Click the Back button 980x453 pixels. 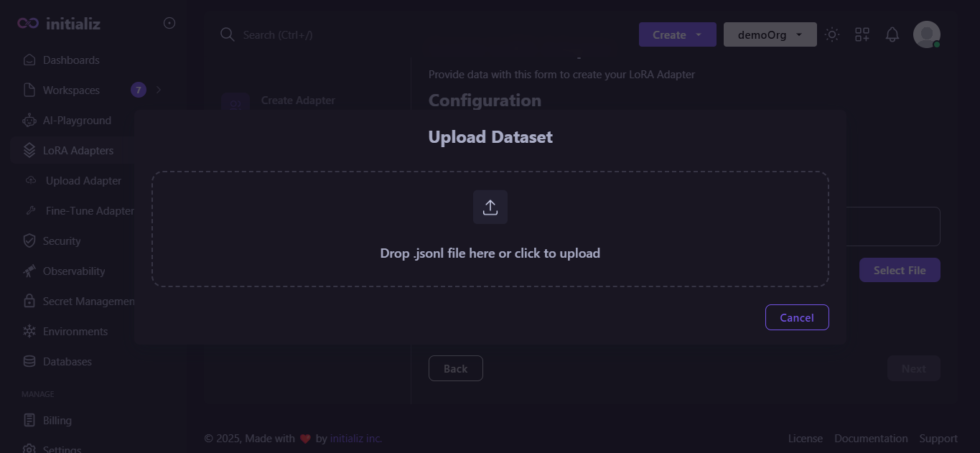456,368
